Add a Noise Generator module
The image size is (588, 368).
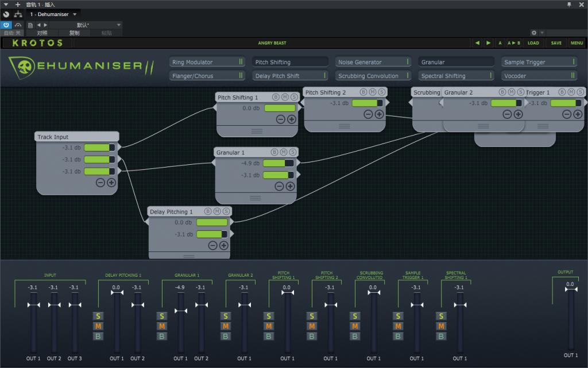[x=373, y=62]
